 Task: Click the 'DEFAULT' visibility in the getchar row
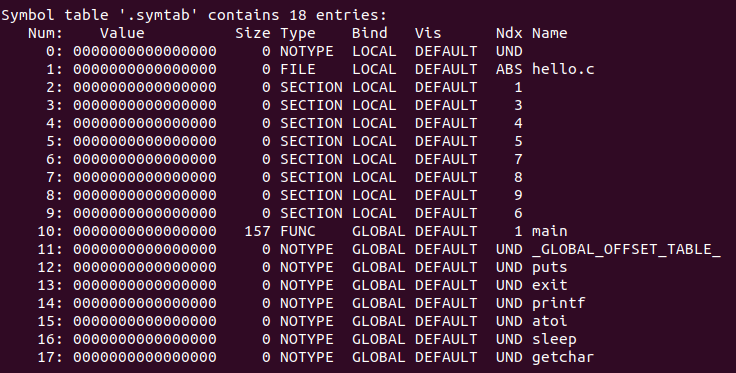tap(446, 358)
